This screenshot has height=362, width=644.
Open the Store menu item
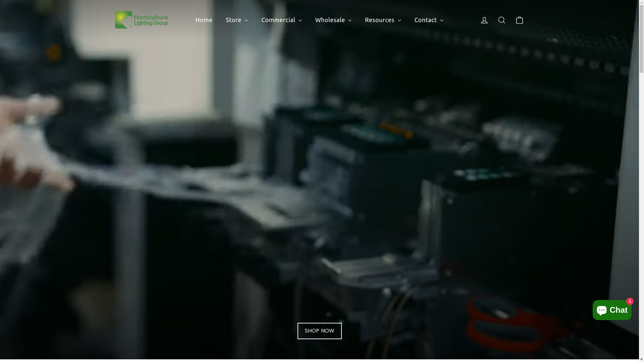point(233,20)
